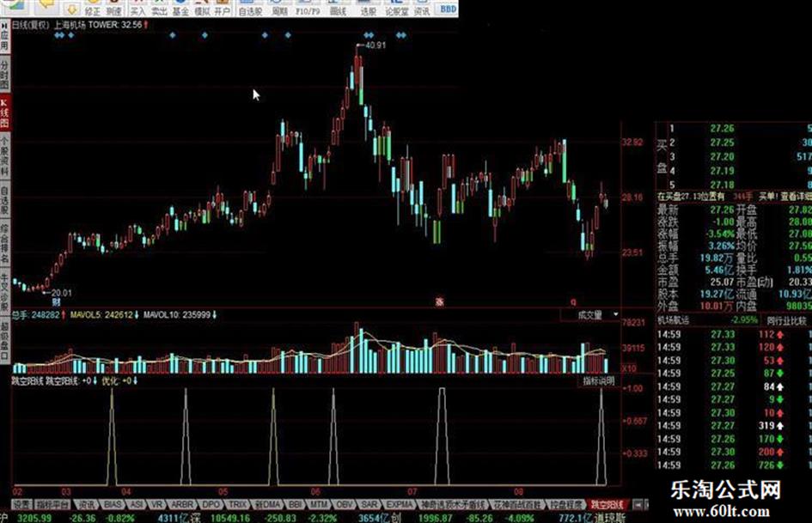The image size is (812, 523).
Task: Click the 机场航运 sector label
Action: 673,320
